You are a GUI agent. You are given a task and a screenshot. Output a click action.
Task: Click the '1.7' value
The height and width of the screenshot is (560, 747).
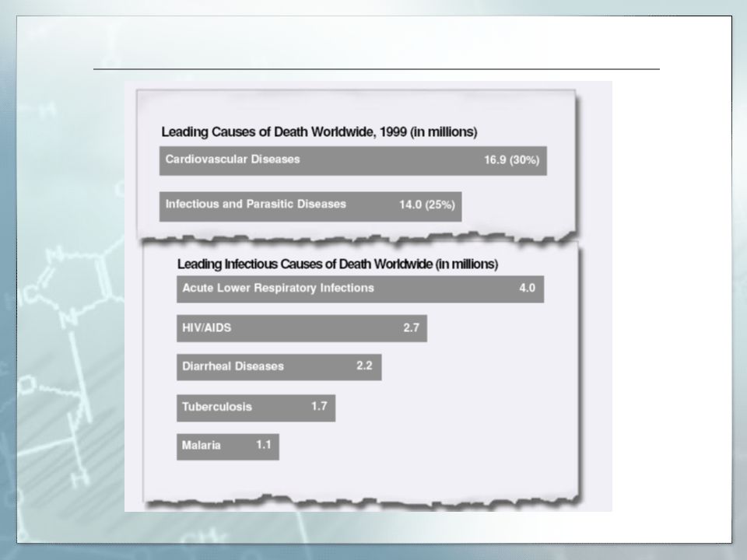[319, 406]
